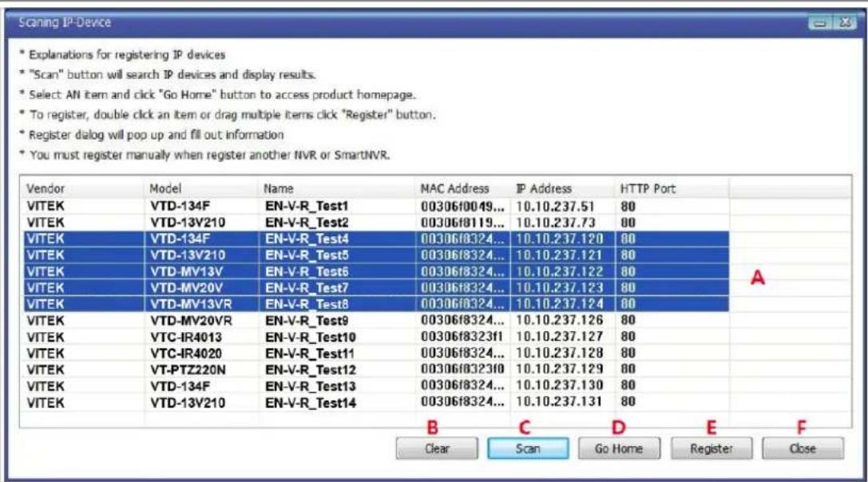Screen dimensions: 868x482
Task: Click IP address 10.10.237.51
Action: click(555, 207)
